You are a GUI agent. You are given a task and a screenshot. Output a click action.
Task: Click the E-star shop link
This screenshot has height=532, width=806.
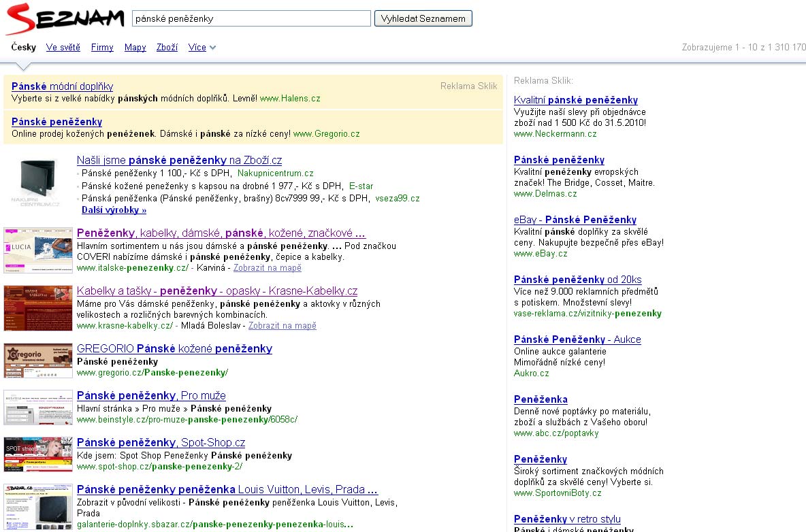361,186
